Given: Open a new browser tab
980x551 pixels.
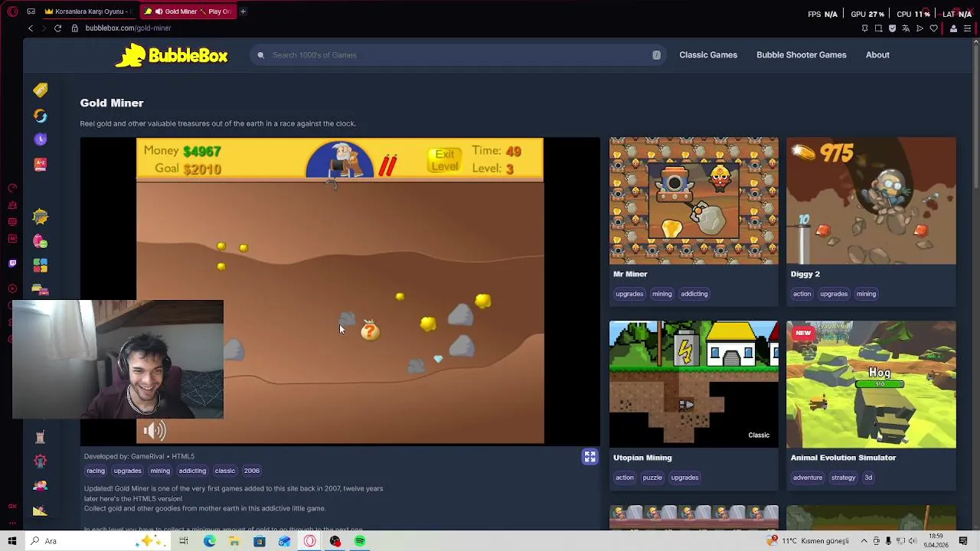Looking at the screenshot, I should coord(243,11).
